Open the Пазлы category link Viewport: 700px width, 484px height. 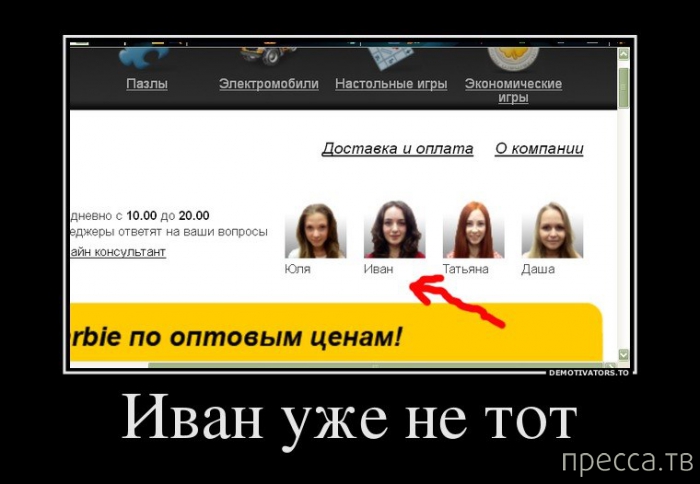click(x=147, y=84)
